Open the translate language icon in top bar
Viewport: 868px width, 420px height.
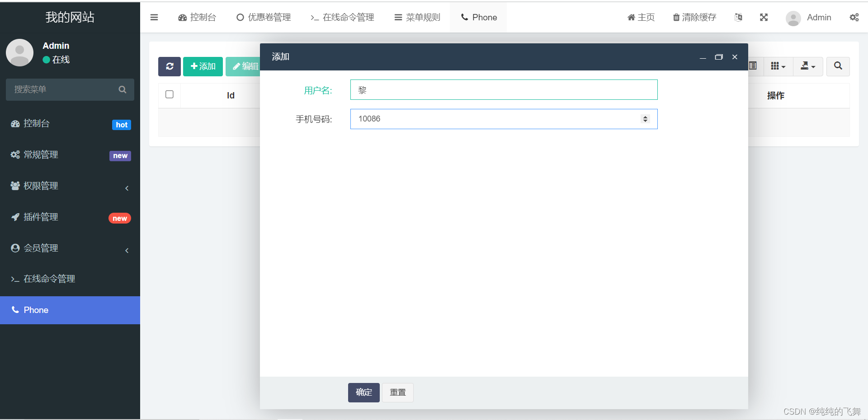click(738, 17)
